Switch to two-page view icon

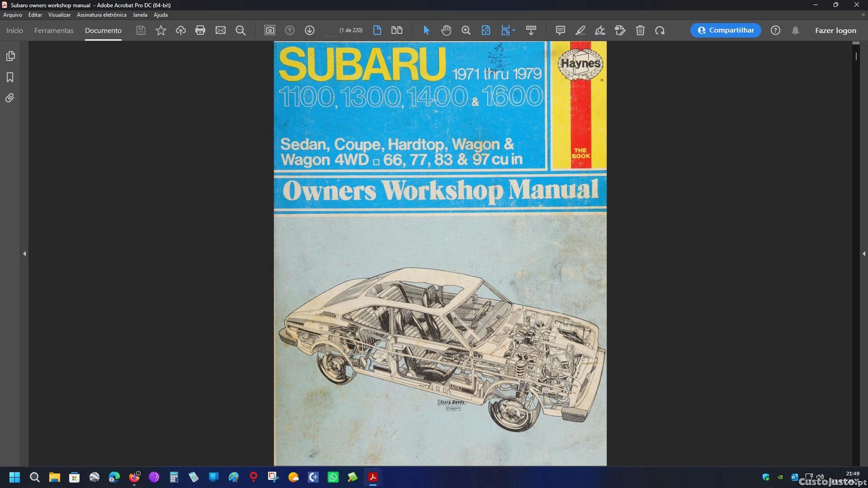pos(397,30)
